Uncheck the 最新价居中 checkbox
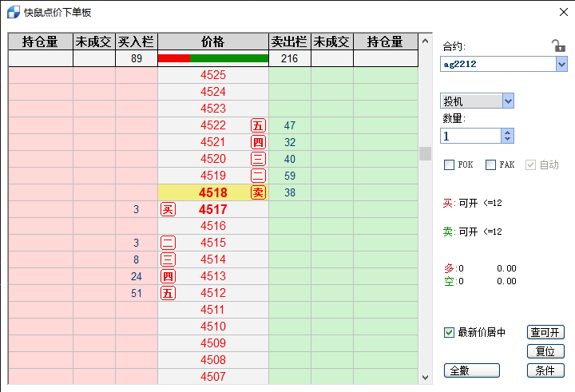Screen dimensions: 575x392 click(450, 332)
